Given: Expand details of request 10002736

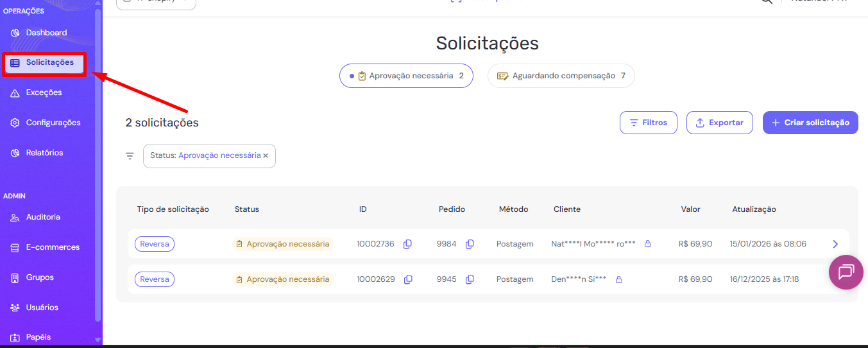Looking at the screenshot, I should (835, 244).
